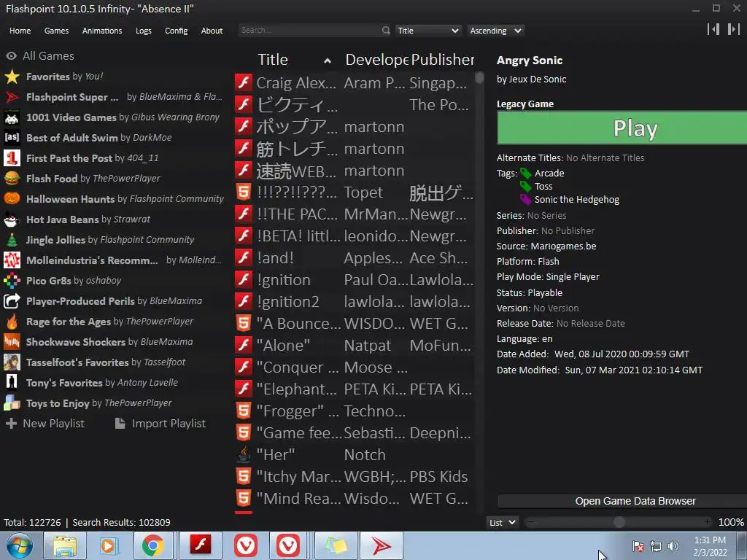The height and width of the screenshot is (560, 747).
Task: Click the game list vertical scrollbar thumb
Action: [479, 77]
